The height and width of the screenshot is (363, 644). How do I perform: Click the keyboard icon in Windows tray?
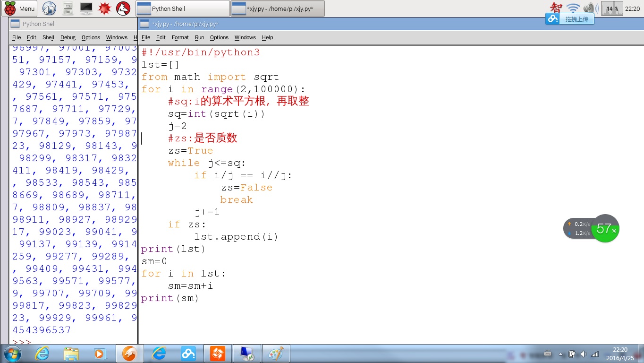pyautogui.click(x=548, y=354)
